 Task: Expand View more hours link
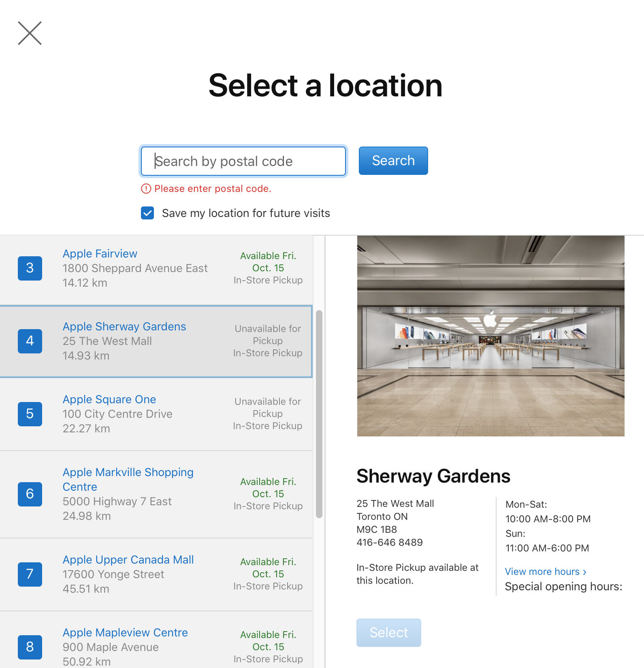click(x=546, y=572)
